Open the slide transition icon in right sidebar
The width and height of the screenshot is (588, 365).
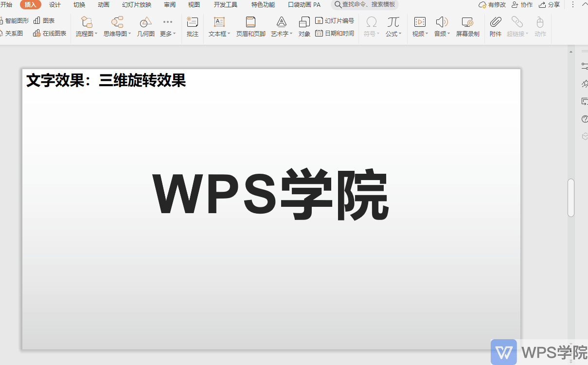pyautogui.click(x=585, y=101)
